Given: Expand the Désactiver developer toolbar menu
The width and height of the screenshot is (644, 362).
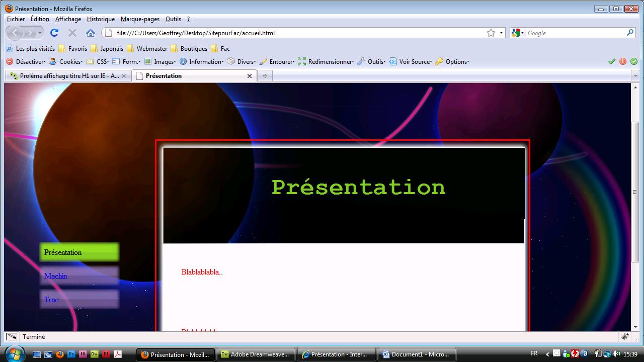Looking at the screenshot, I should [x=26, y=62].
